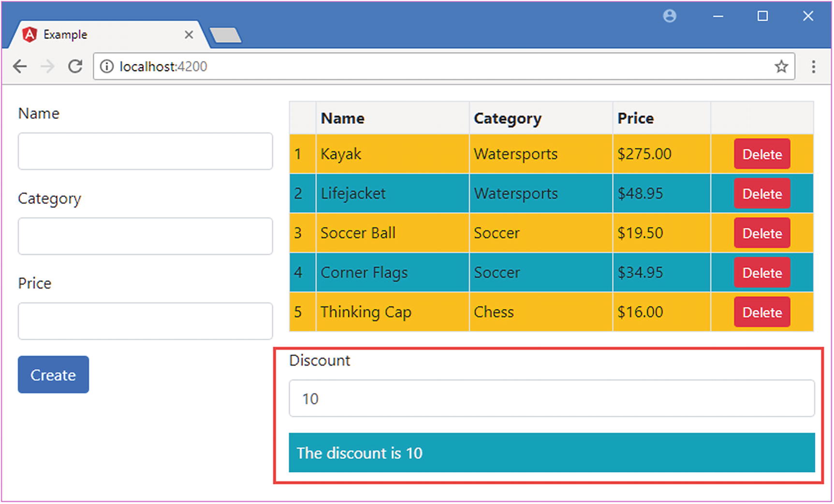Open the Chrome three-dot menu
The image size is (834, 504).
[814, 66]
